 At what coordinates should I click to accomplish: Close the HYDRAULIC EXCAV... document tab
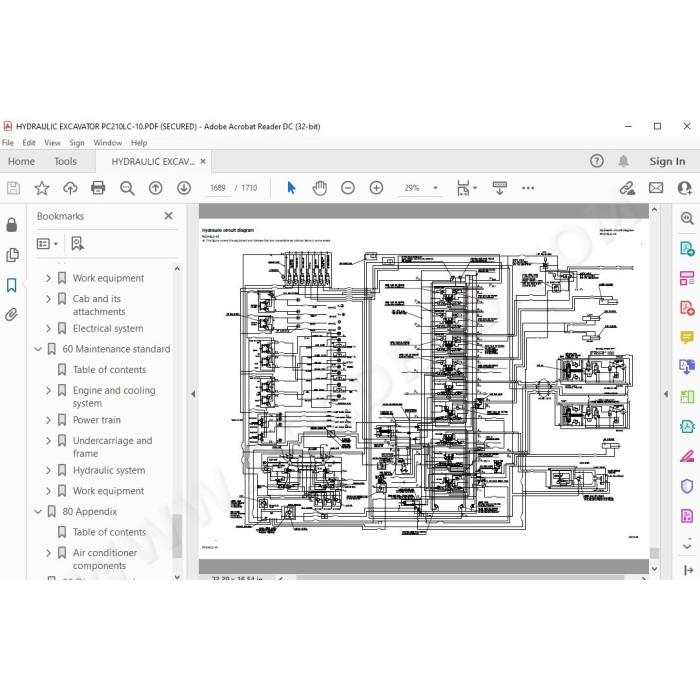click(x=203, y=161)
